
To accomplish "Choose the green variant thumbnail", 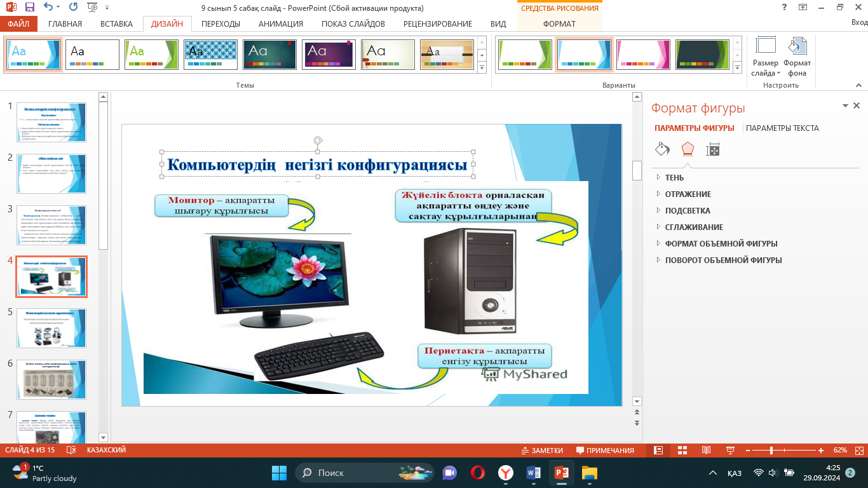I will pos(524,55).
